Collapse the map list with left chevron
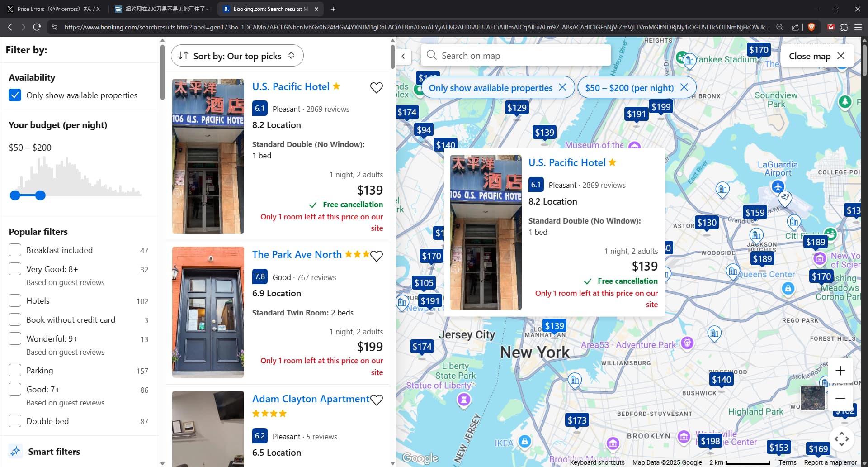This screenshot has width=868, height=467. point(403,57)
